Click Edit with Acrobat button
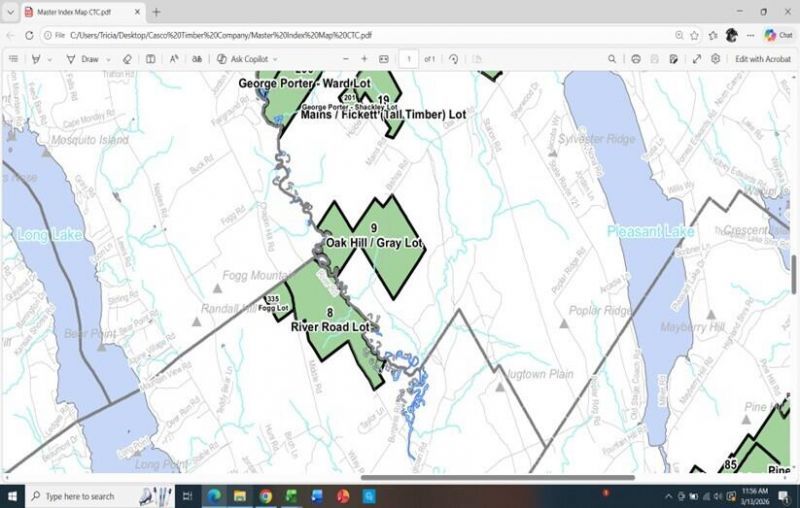Image resolution: width=800 pixels, height=508 pixels. [763, 59]
